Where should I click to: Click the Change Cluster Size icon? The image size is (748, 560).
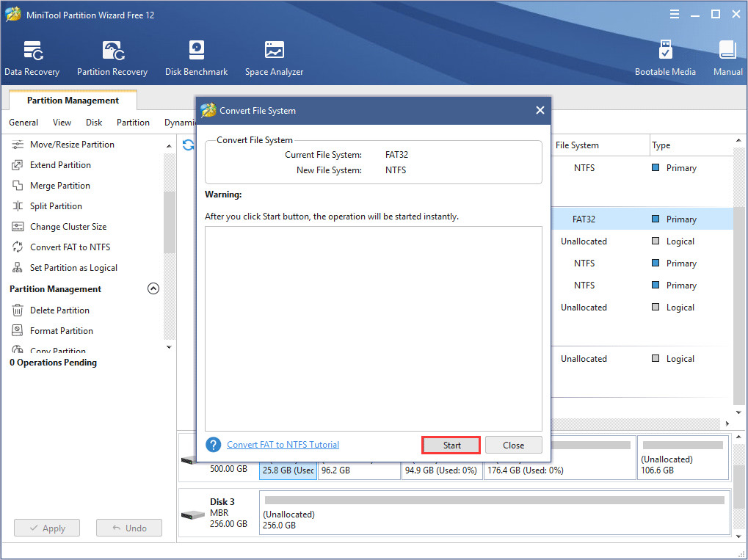click(x=18, y=227)
